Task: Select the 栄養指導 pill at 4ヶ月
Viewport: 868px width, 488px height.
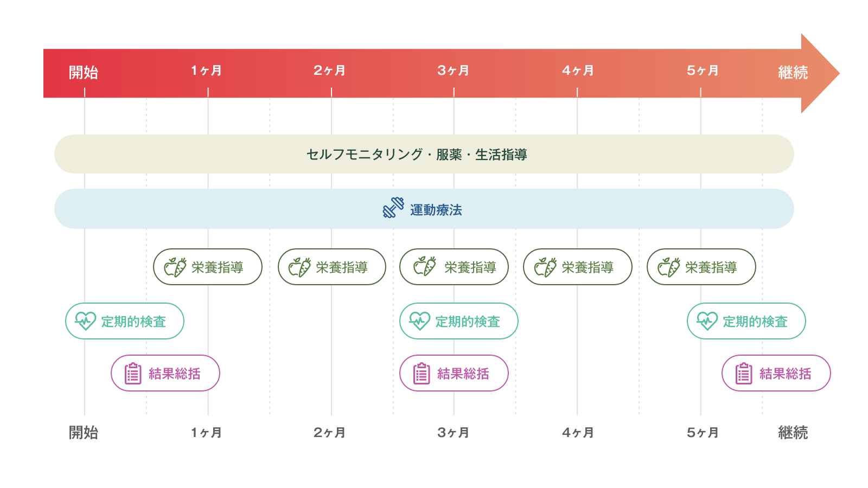Action: click(577, 267)
